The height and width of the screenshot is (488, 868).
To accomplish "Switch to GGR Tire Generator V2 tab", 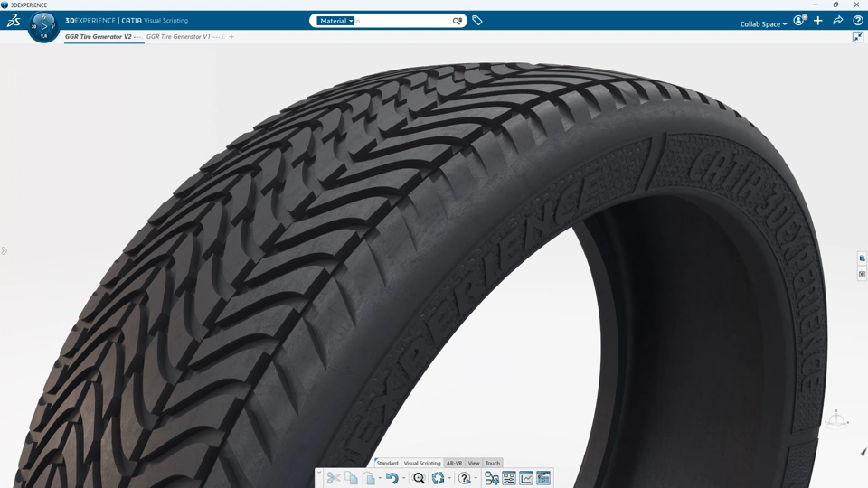I will coord(103,36).
